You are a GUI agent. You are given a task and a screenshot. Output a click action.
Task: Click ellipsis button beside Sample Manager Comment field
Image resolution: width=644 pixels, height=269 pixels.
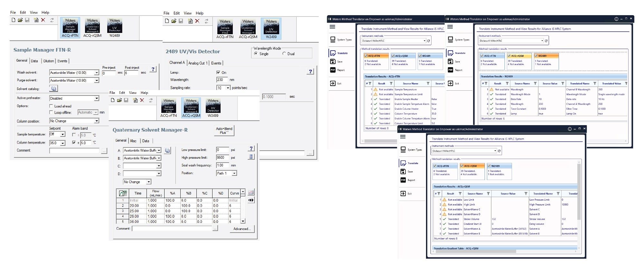pyautogui.click(x=104, y=151)
